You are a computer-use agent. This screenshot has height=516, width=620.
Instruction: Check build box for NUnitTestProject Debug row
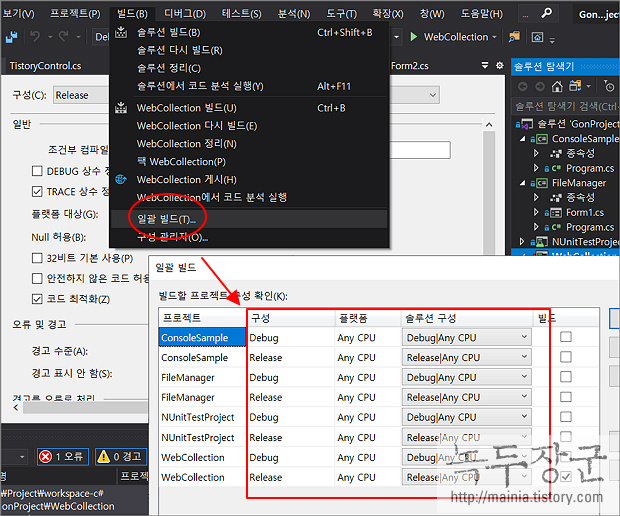coord(566,417)
